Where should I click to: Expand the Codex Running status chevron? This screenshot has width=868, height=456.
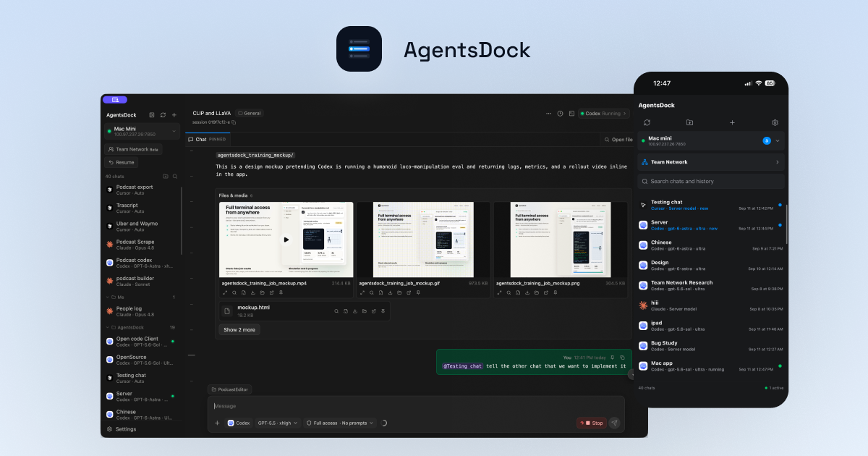(626, 114)
